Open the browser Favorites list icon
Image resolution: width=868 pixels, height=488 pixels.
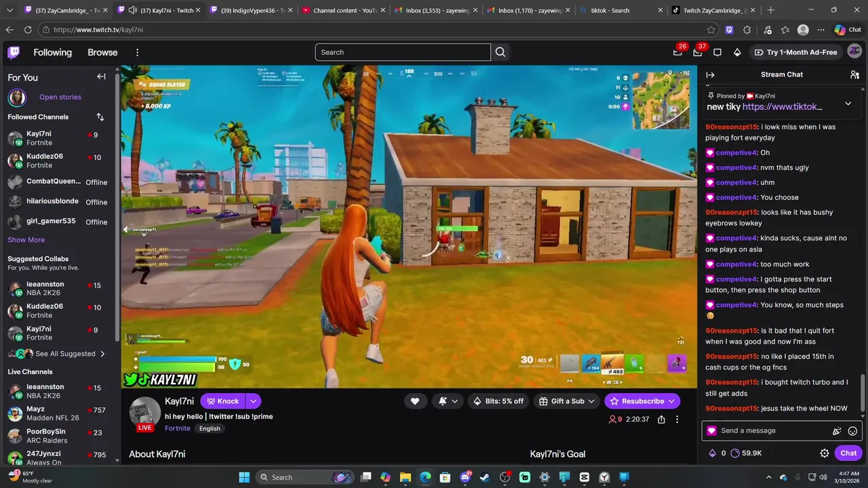coord(785,30)
